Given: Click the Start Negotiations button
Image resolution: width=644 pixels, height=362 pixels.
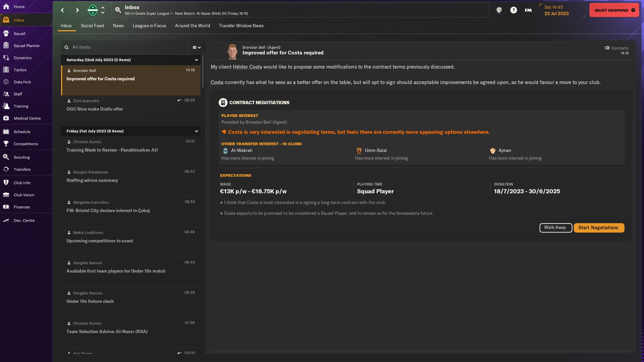Looking at the screenshot, I should (599, 228).
